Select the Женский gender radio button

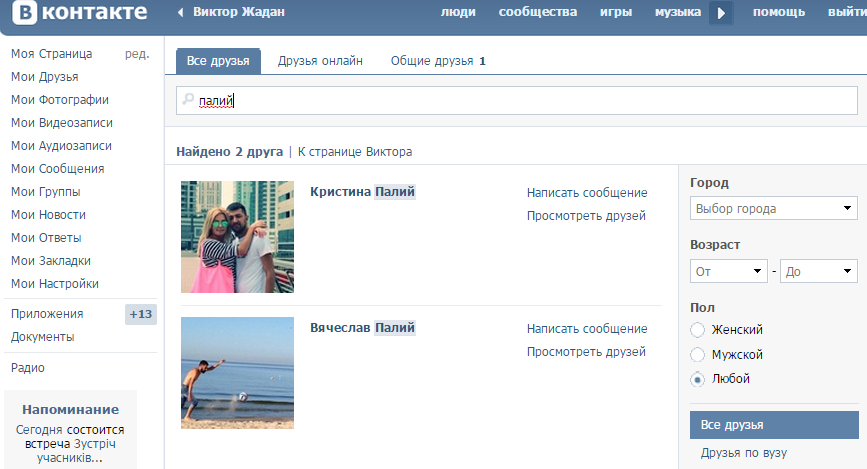[697, 329]
